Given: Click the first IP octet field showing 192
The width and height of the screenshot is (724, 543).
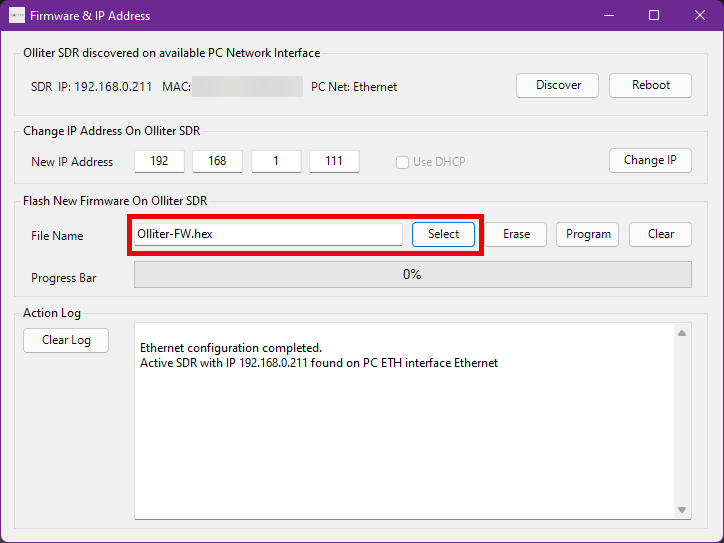Looking at the screenshot, I should tap(159, 161).
